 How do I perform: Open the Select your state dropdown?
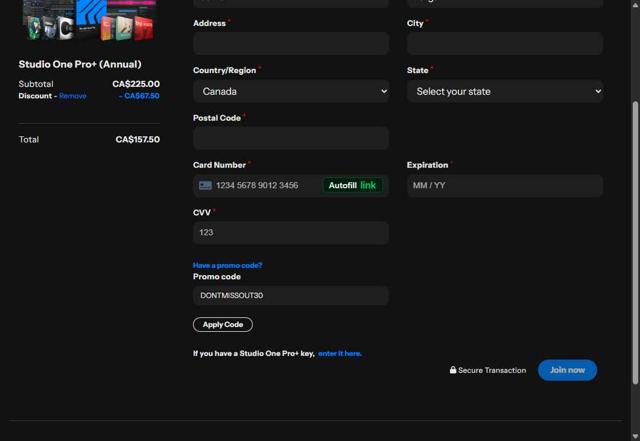point(504,91)
